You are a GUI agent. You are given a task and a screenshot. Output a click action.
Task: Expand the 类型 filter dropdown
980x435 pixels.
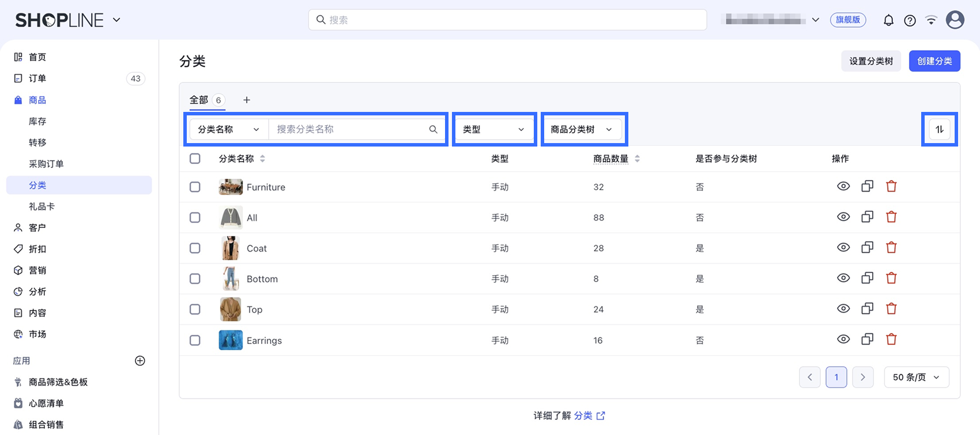point(494,129)
